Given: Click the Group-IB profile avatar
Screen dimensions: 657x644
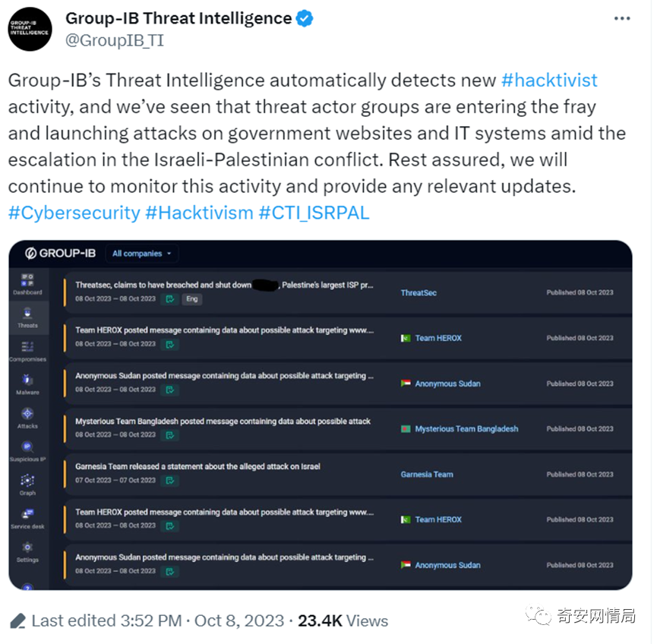Looking at the screenshot, I should (30, 30).
